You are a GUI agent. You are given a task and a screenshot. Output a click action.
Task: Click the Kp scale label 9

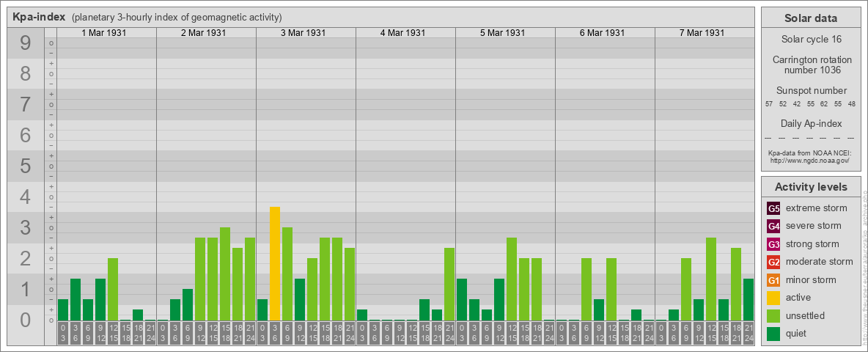coord(26,43)
